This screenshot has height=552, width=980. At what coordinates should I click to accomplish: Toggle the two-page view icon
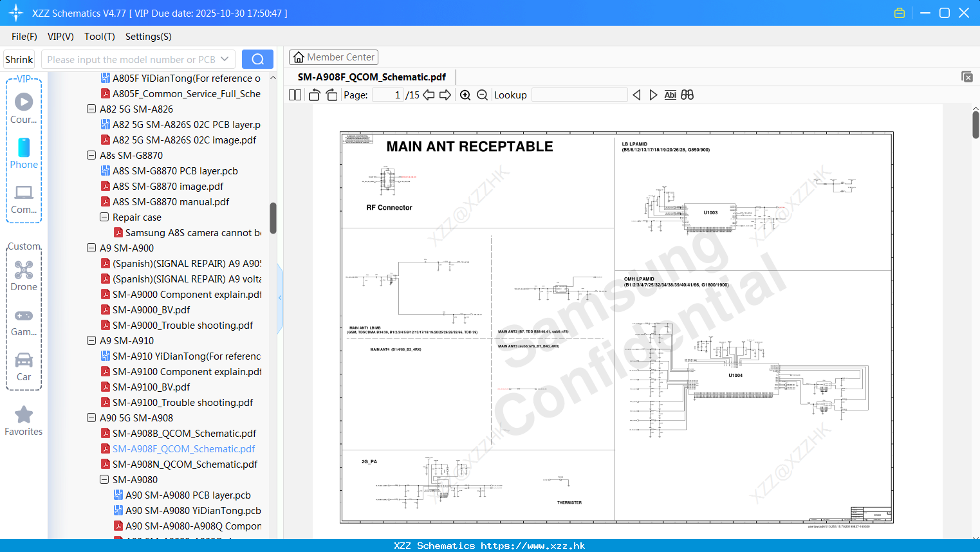pyautogui.click(x=295, y=95)
